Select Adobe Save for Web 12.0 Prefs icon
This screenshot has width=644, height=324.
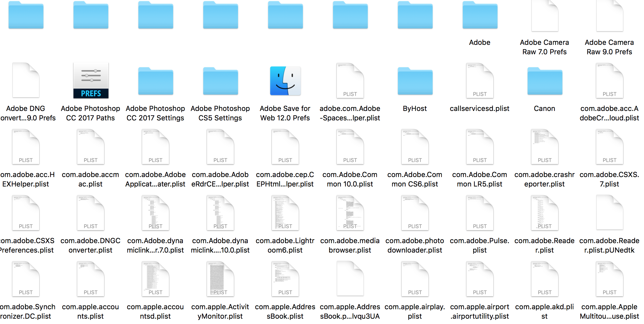[285, 81]
